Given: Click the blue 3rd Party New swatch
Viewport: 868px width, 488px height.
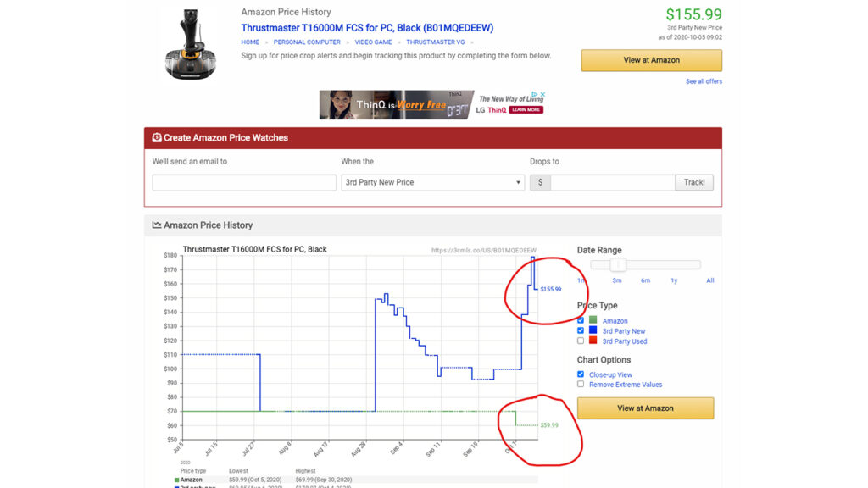Looking at the screenshot, I should tap(593, 330).
